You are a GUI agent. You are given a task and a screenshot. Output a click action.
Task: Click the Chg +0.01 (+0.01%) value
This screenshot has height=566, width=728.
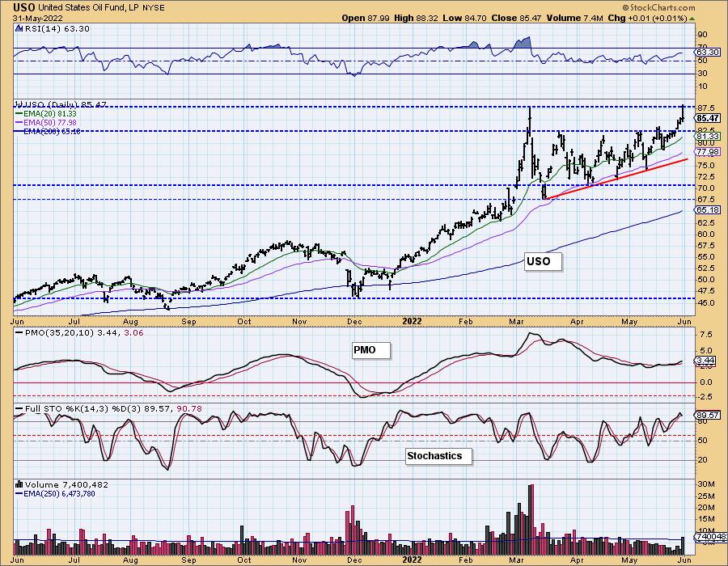tap(647, 18)
